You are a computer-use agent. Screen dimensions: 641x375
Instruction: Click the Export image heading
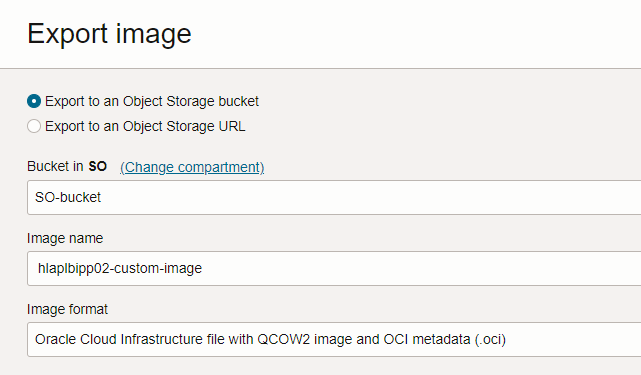[x=109, y=34]
